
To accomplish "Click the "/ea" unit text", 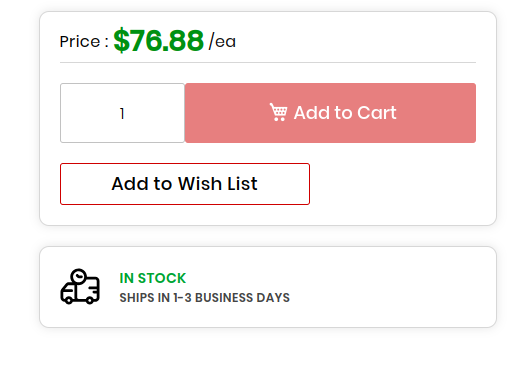I will pos(222,41).
